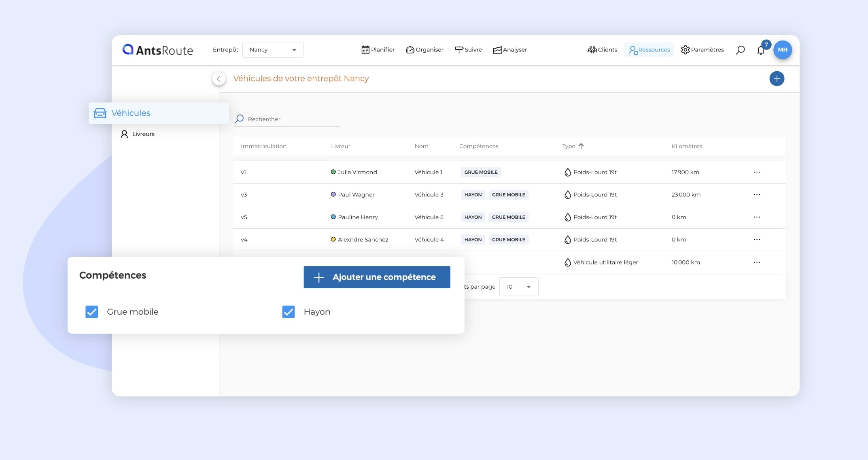Click Ajouter une compétence button
This screenshot has height=460, width=868.
(377, 277)
